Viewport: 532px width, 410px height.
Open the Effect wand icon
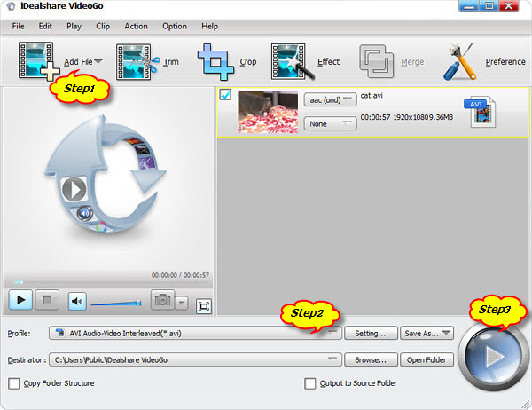291,62
